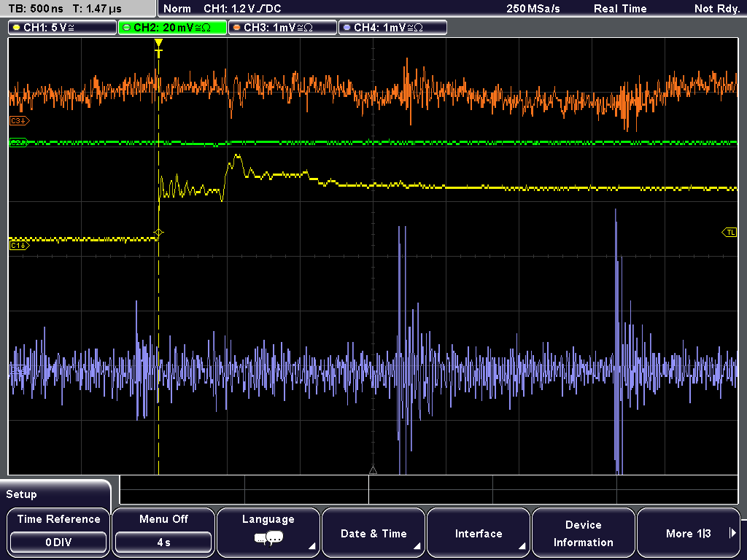Open the Language menu
The width and height of the screenshot is (747, 560).
point(268,532)
